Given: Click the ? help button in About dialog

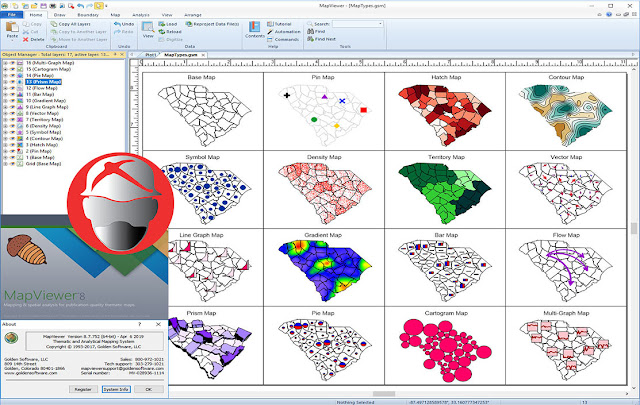Looking at the screenshot, I should (140, 324).
